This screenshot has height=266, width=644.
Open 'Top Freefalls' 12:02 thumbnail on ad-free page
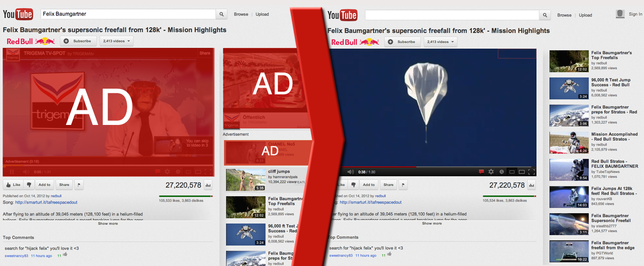[569, 61]
